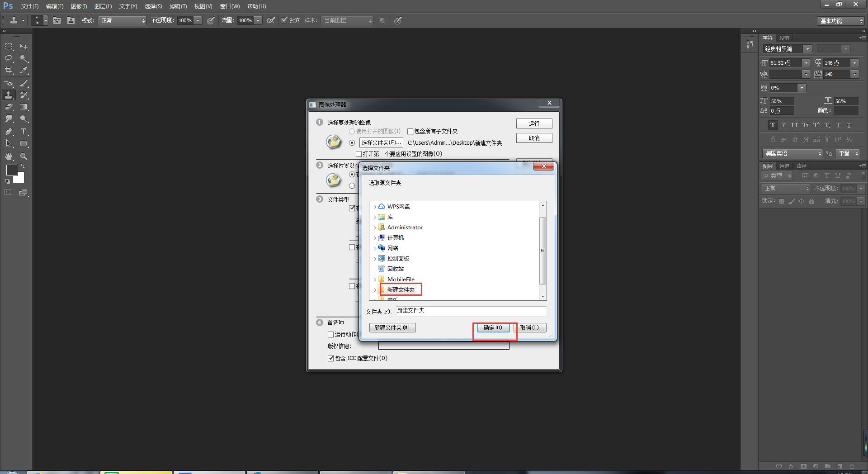Select the Rectangular Marquee tool

click(x=9, y=47)
